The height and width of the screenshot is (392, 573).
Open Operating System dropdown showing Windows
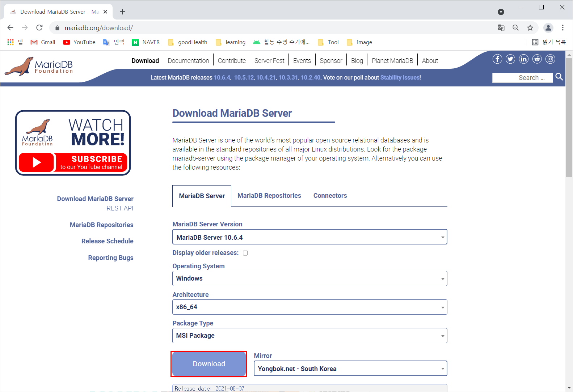310,278
